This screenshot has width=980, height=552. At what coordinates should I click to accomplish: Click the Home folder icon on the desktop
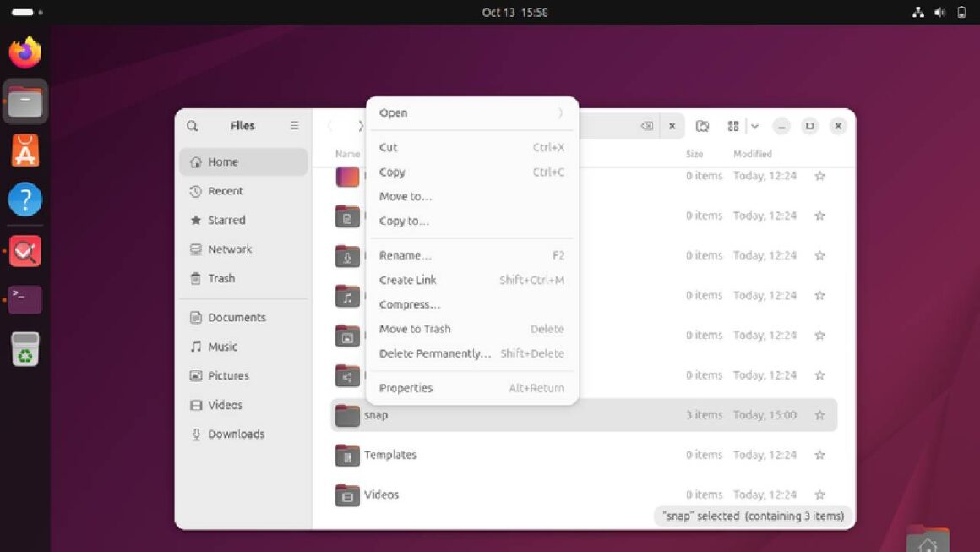[928, 540]
